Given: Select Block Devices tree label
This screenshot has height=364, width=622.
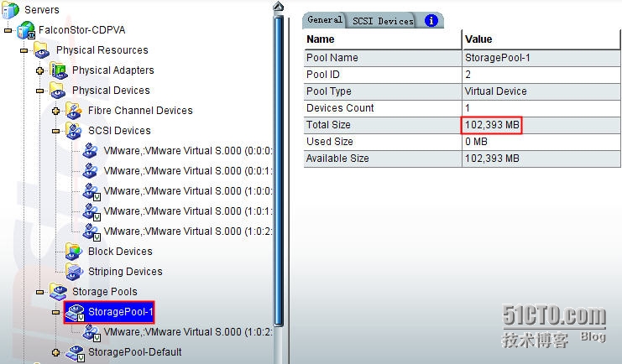Looking at the screenshot, I should [x=120, y=252].
